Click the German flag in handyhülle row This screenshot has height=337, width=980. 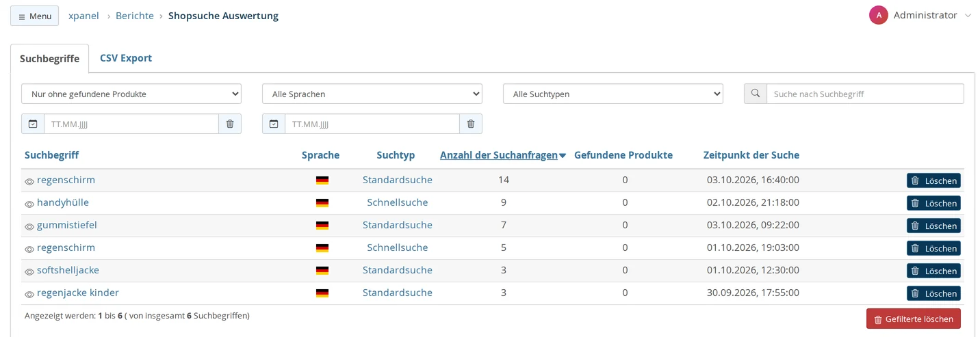pos(322,203)
